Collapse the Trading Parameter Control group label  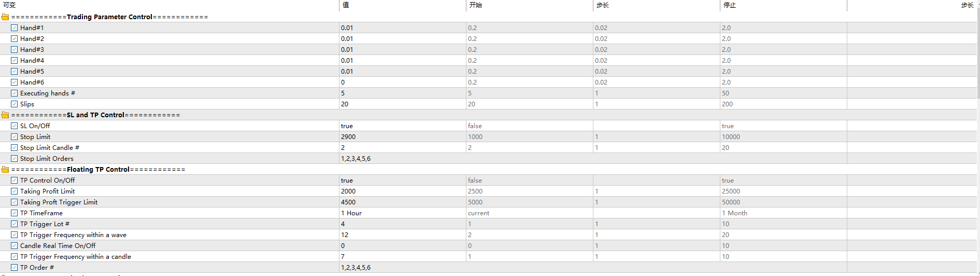[109, 17]
